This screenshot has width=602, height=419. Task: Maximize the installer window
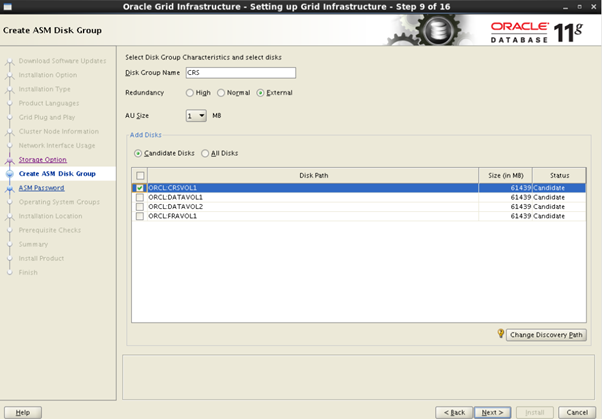580,7
